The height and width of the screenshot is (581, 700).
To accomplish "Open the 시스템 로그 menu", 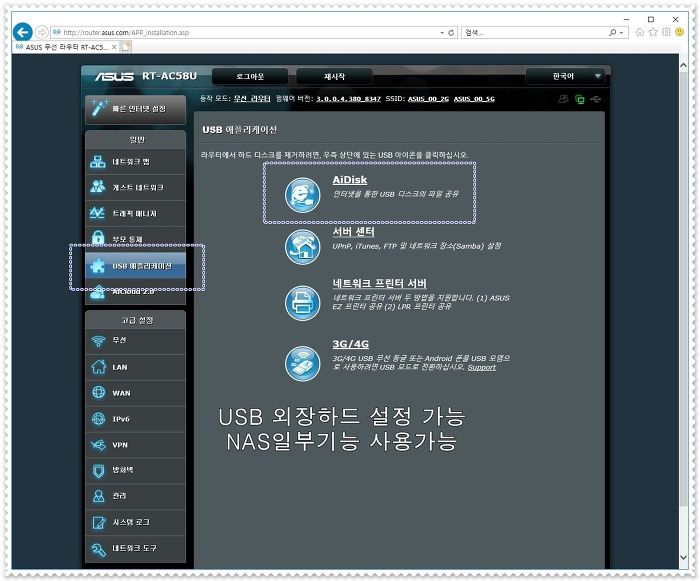I will [x=135, y=522].
